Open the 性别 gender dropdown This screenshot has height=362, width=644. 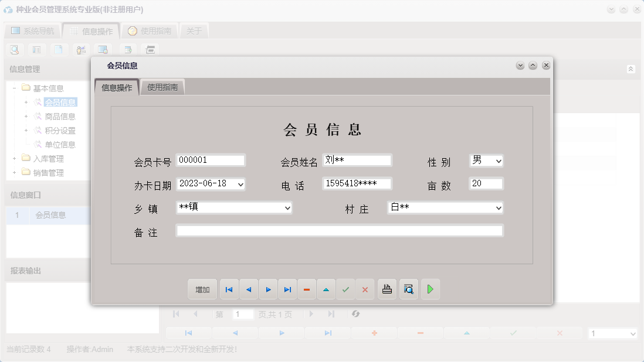[496, 160]
